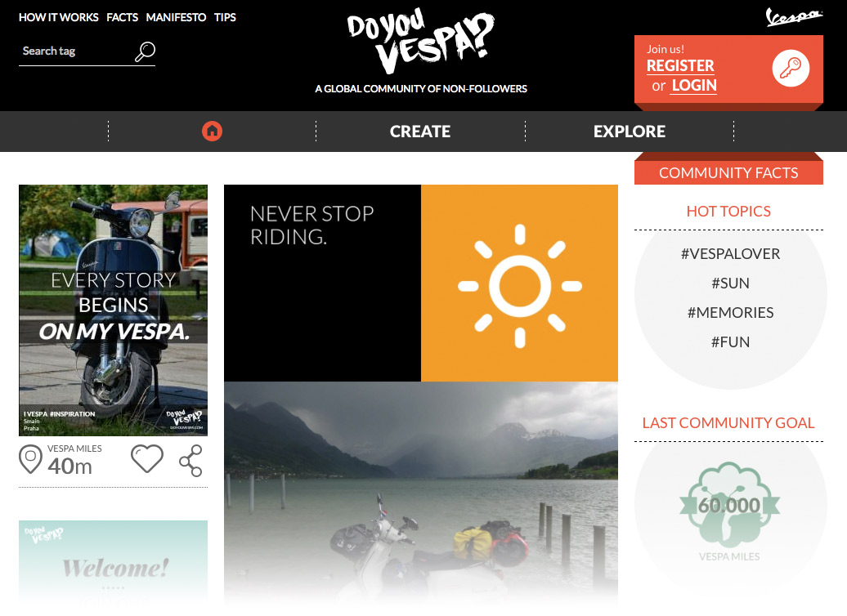Select the #VESPALOVER hot topic
Image resolution: width=847 pixels, height=616 pixels.
pos(730,254)
